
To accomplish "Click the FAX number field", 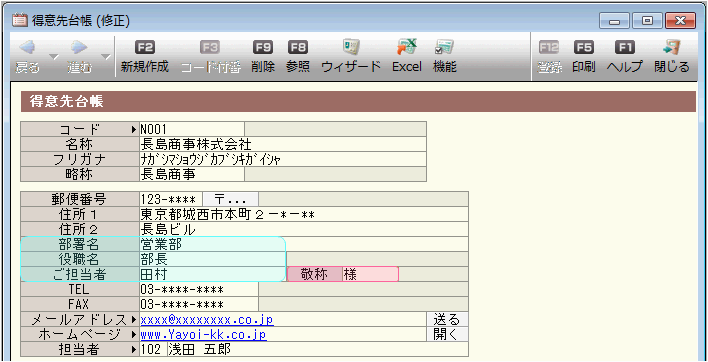I will tap(199, 304).
